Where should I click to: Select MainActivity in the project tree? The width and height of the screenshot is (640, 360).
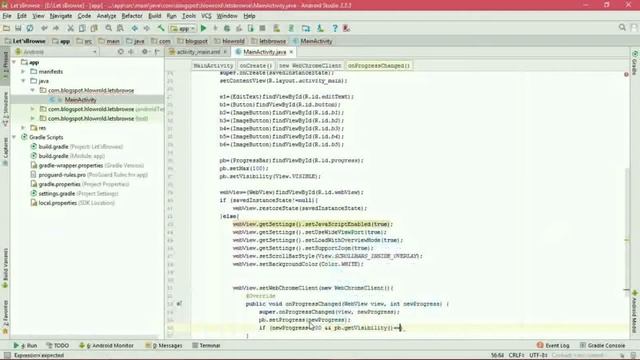(80, 100)
